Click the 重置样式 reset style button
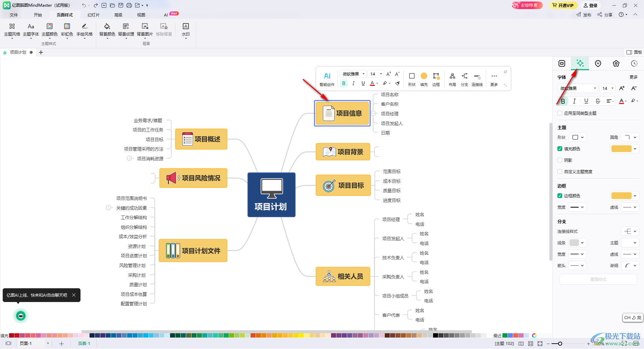 click(x=598, y=279)
